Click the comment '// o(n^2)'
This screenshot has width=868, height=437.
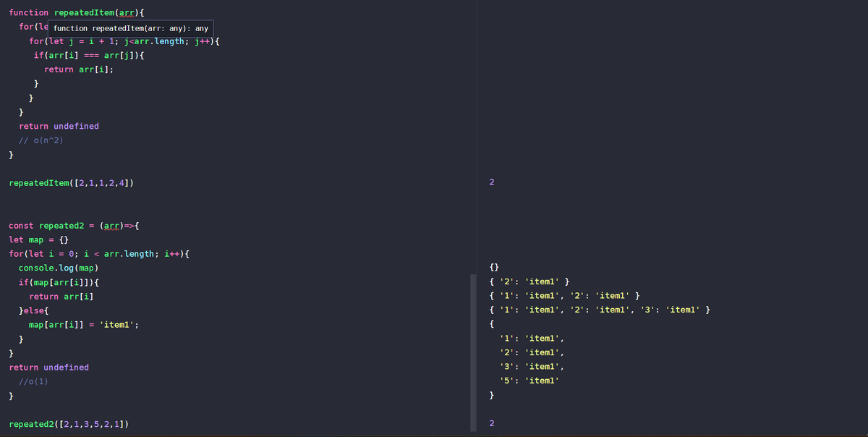[x=41, y=140]
